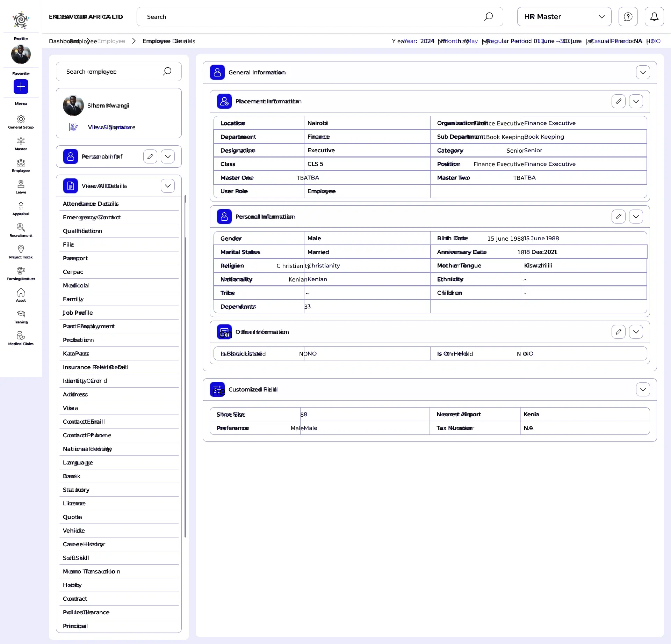Screen dimensions: 671x644
Task: Edit Placement Information with pencil icon
Action: click(x=618, y=101)
